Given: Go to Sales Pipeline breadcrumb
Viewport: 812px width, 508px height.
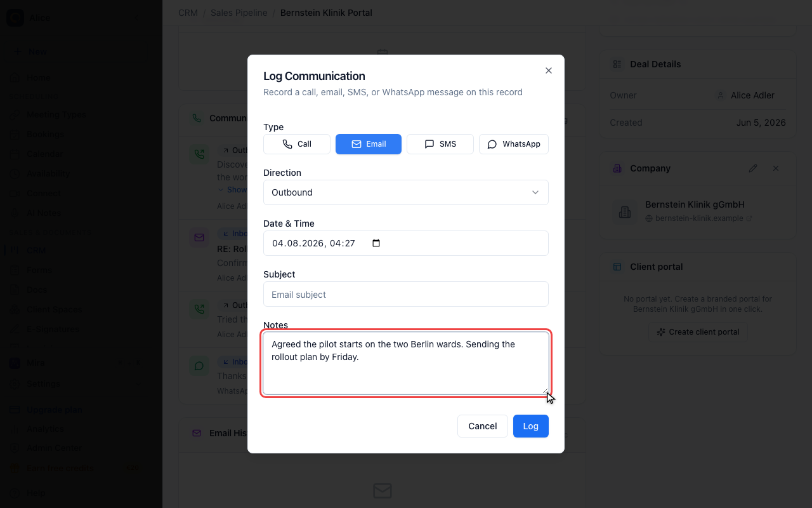Looking at the screenshot, I should click(x=239, y=13).
